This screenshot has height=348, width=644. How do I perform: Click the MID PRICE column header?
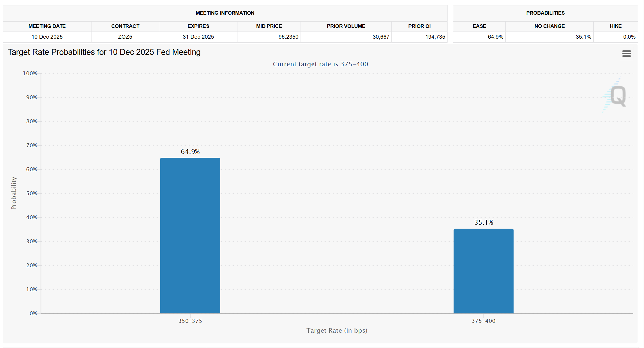[x=269, y=26]
